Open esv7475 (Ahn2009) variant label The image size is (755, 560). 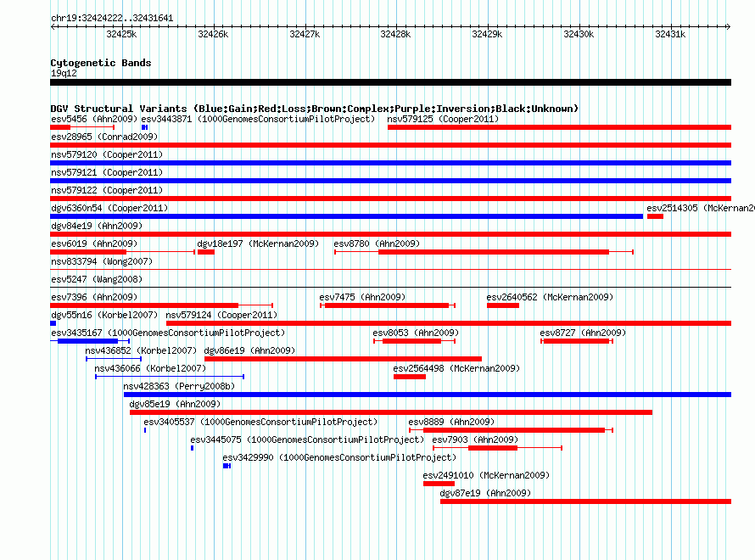point(362,297)
